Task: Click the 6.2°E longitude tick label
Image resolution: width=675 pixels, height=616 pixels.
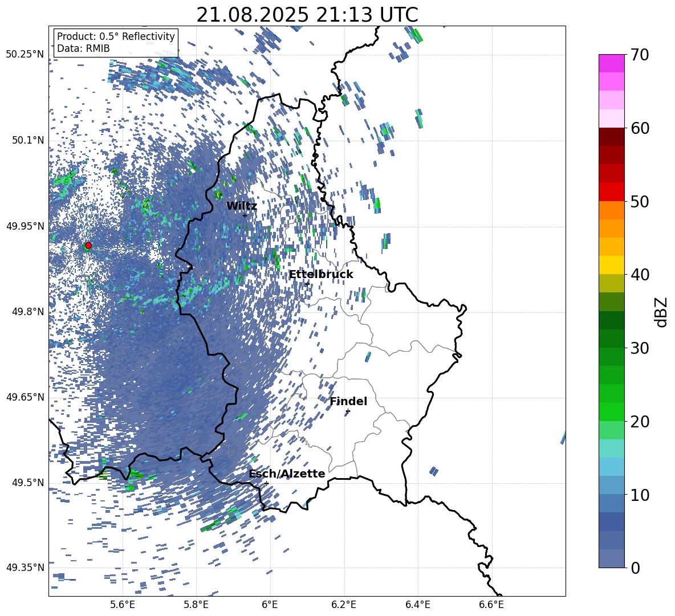Action: pos(344,605)
